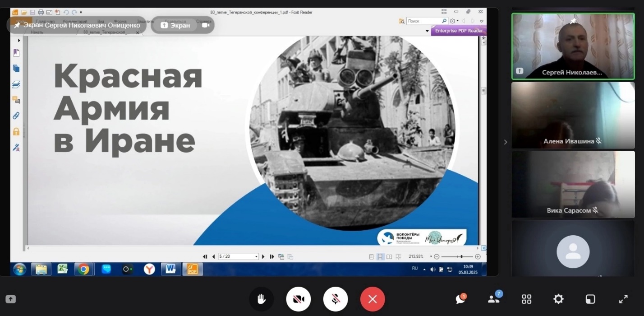Screen dimensions: 644x316
Task: Raise hand in the video call
Action: 262,299
